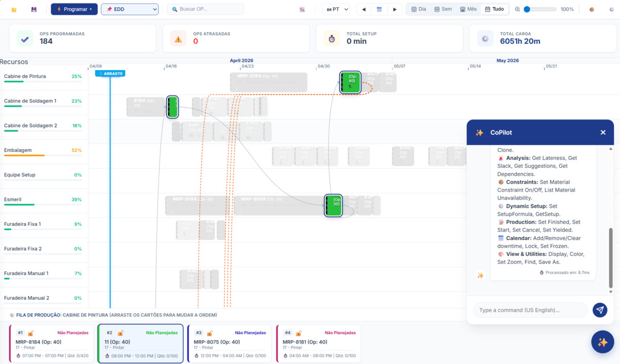Jump to today using the calendar icon
620x364 pixels.
(x=381, y=9)
